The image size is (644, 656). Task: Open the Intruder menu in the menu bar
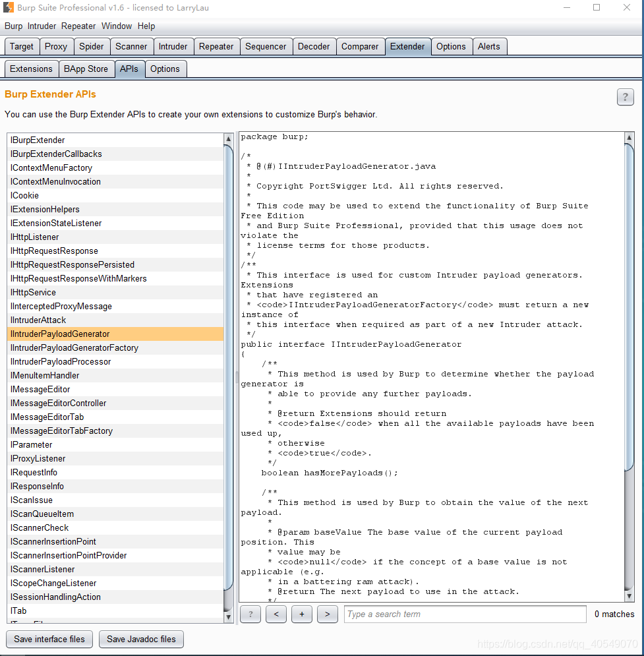point(42,26)
